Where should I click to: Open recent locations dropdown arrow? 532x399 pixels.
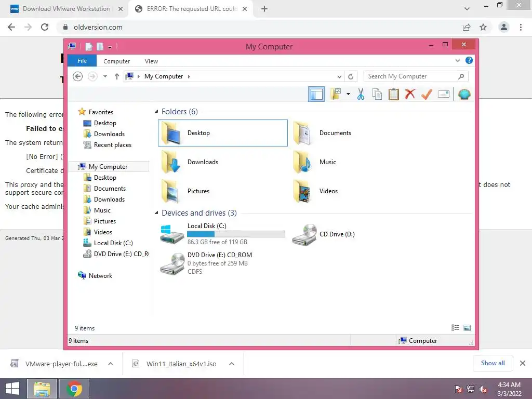[105, 76]
